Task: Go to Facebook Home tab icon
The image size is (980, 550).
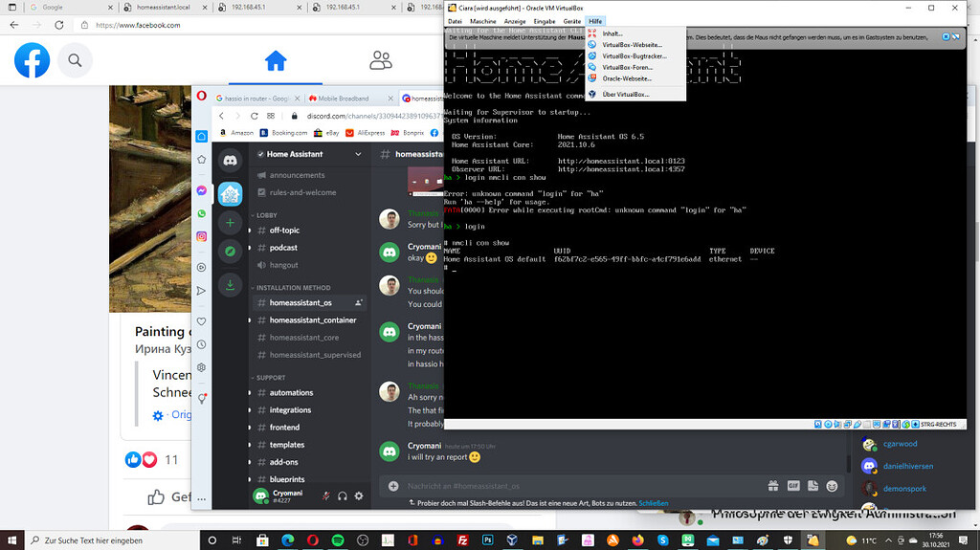Action: (276, 60)
